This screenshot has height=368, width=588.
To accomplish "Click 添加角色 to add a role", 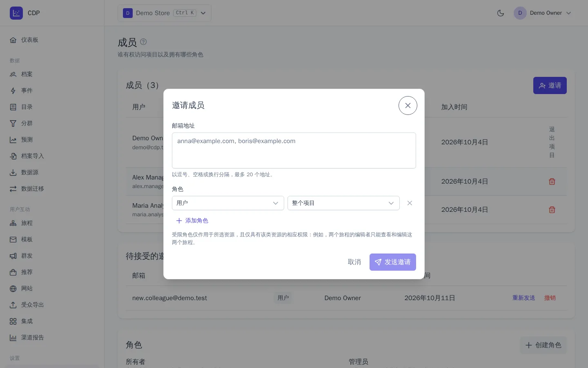I will tap(192, 221).
